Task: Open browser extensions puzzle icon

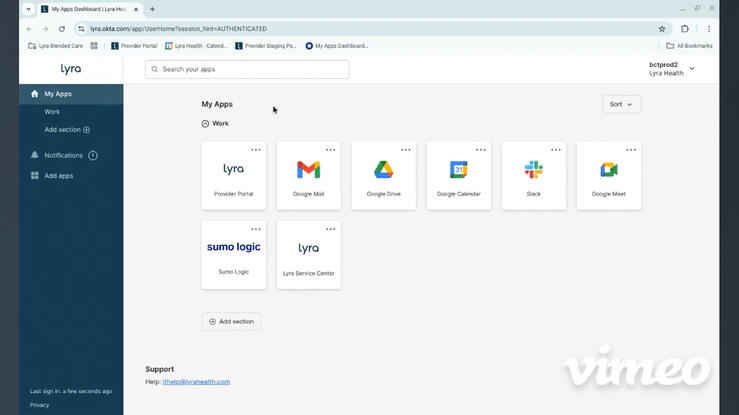Action: click(685, 29)
